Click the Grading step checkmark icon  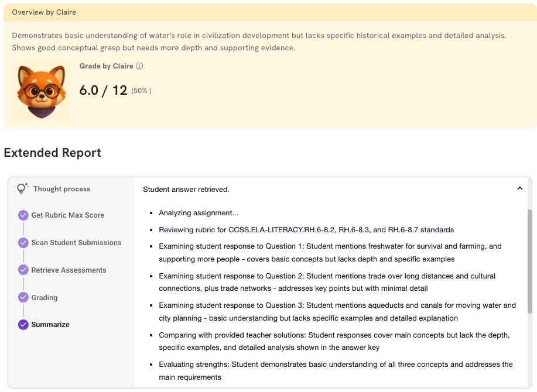pos(23,297)
